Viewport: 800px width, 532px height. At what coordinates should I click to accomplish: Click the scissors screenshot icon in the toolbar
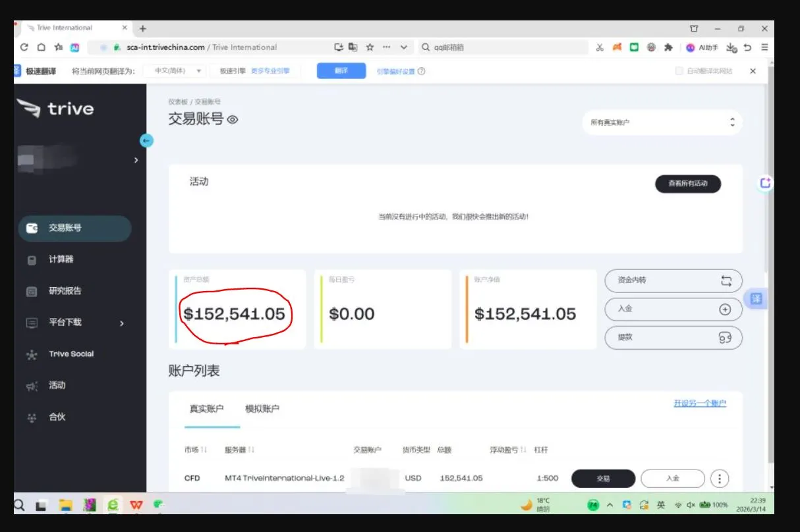click(600, 47)
